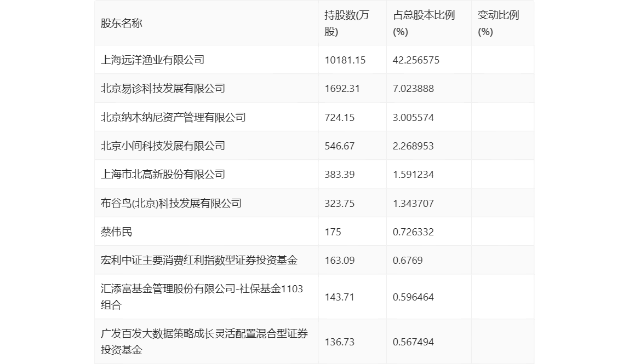
Task: Click the 0.726332 percentage value
Action: click(413, 232)
